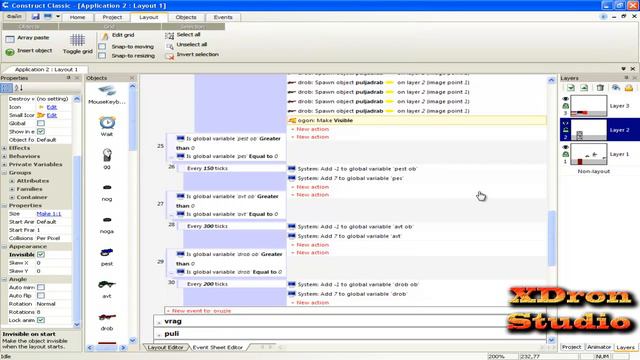Switch to the Project panel tab
The width and height of the screenshot is (640, 360).
point(571,347)
